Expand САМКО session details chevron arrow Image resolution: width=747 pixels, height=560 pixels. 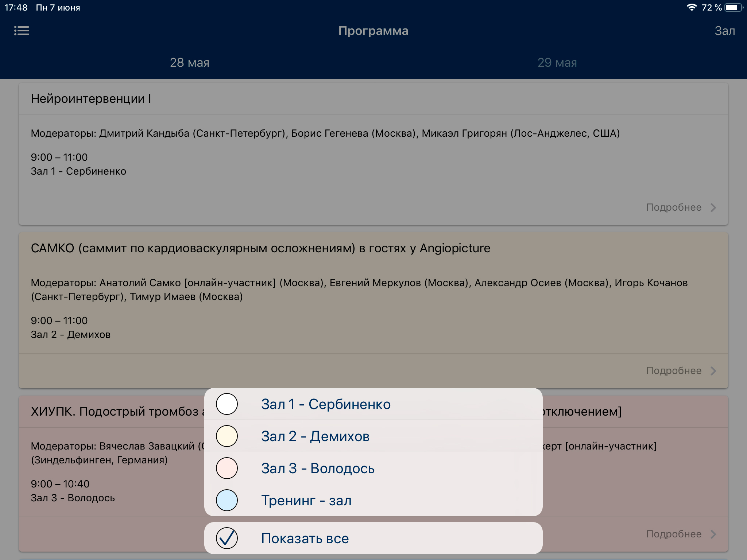(713, 371)
